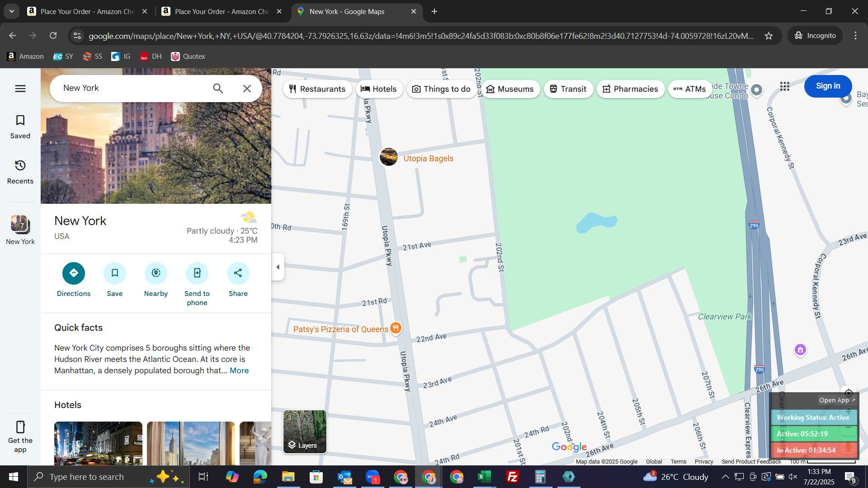Click the Incognito indicator
The image size is (868, 488).
pos(815,36)
